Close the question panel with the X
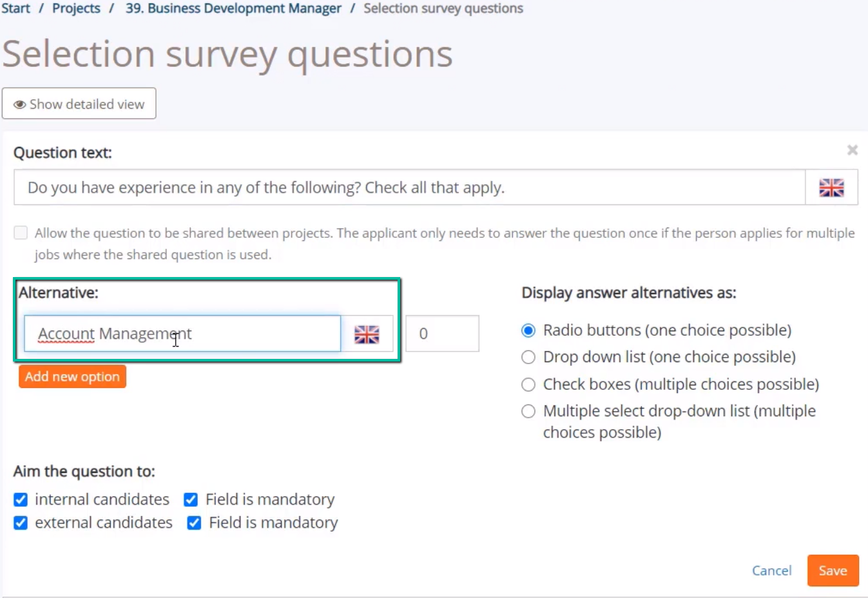Screen dimensions: 868x598 coord(852,150)
